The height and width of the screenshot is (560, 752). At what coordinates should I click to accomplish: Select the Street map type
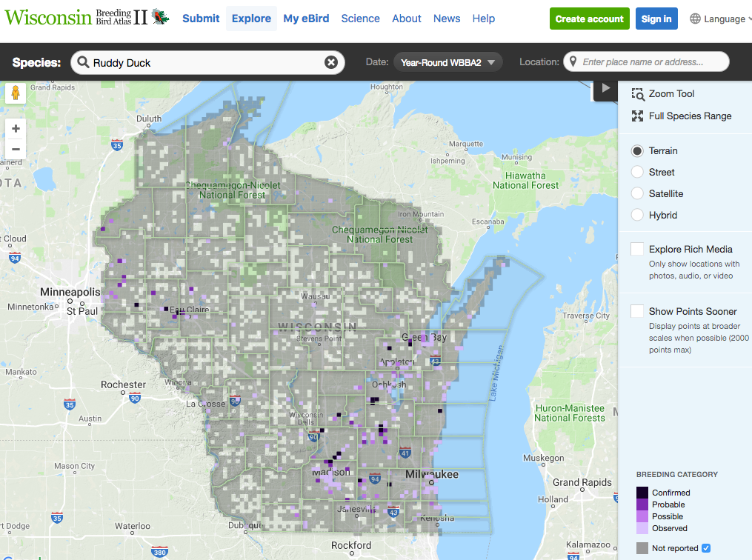637,172
